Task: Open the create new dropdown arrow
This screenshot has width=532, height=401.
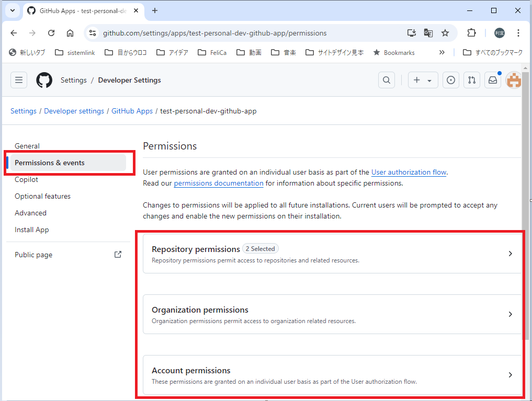Action: [429, 79]
